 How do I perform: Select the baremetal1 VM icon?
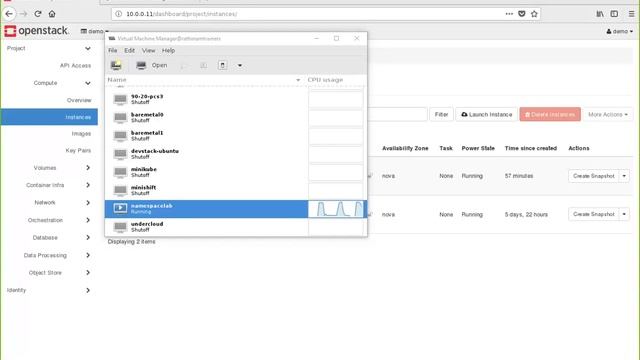click(120, 136)
